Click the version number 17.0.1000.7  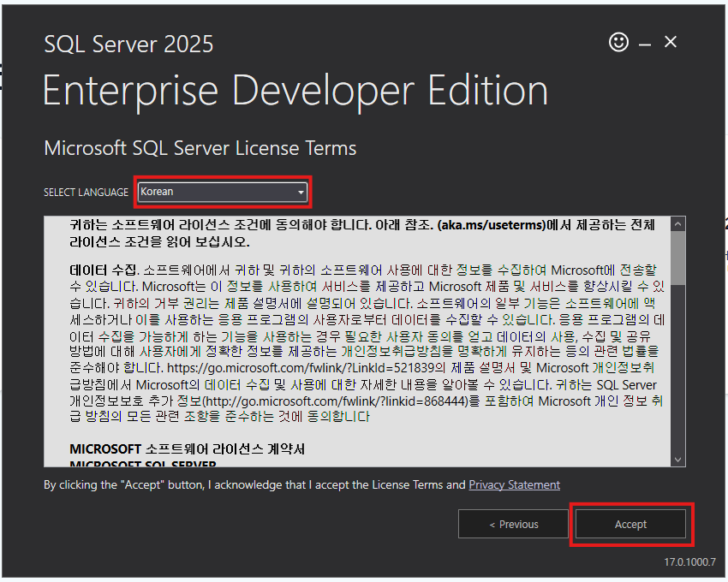coord(689,562)
